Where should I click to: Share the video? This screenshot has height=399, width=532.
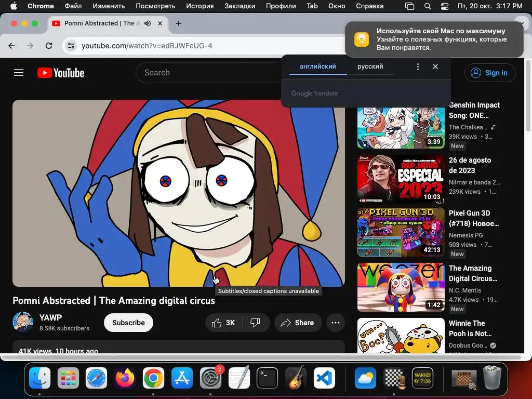(x=298, y=323)
